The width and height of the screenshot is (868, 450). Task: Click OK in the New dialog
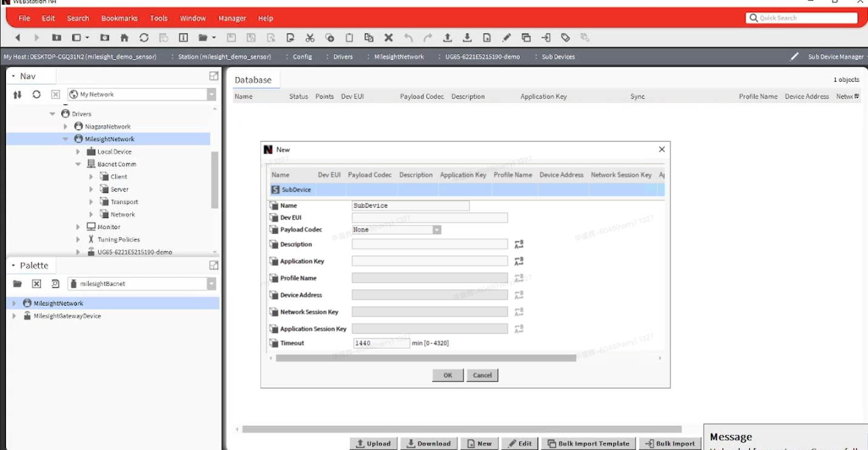(x=448, y=375)
